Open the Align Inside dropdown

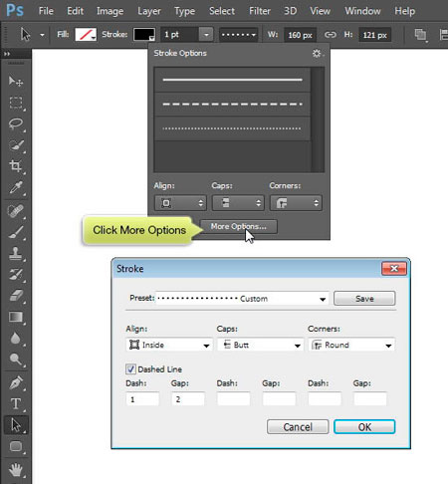coord(169,345)
